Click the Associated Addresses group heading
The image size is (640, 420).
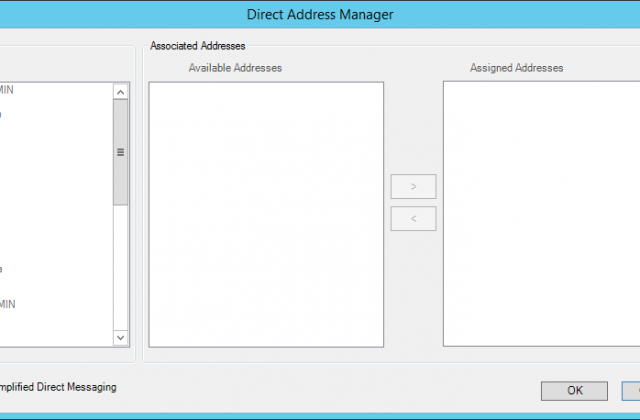coord(197,46)
